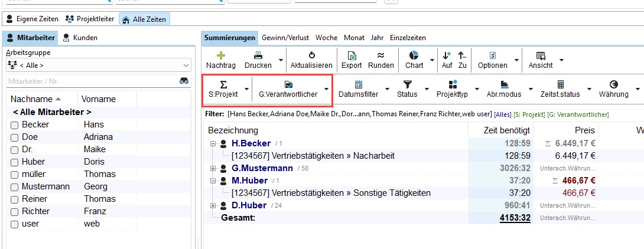Click the Runden rounding icon
The image size is (644, 249).
pos(381,55)
